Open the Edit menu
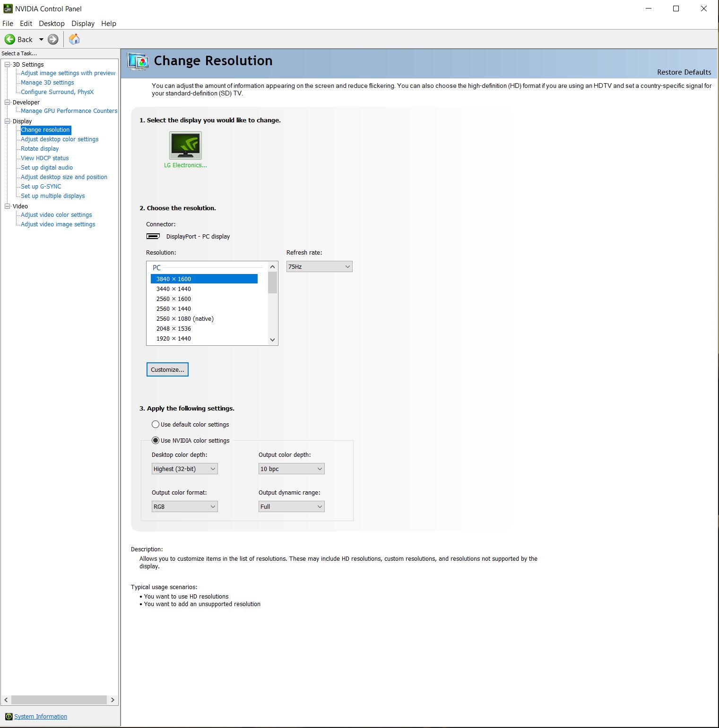The image size is (719, 728). pos(26,24)
